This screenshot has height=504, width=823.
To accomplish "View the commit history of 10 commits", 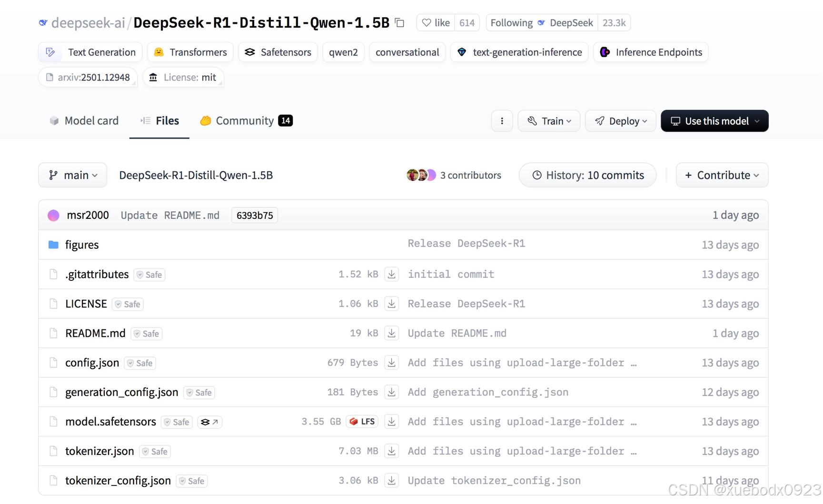I will coord(587,175).
